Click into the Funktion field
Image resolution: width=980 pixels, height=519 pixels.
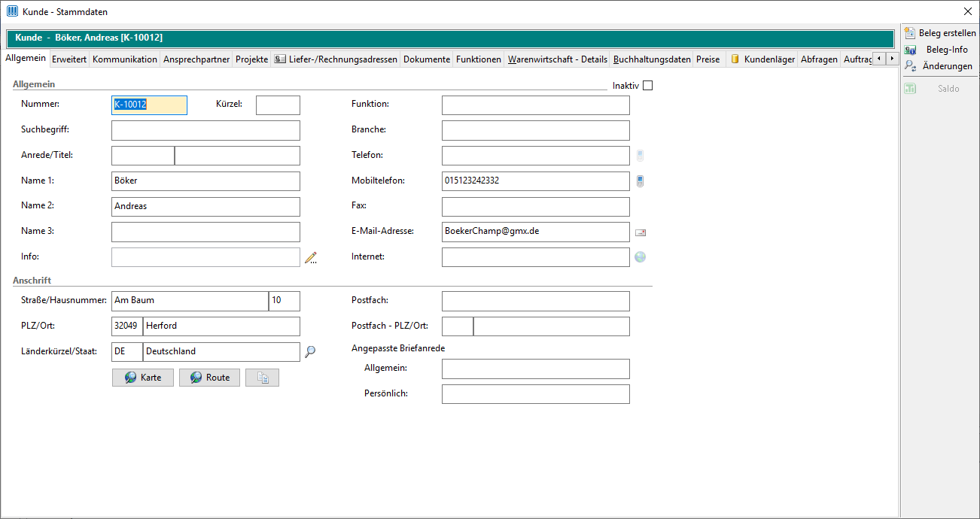pos(536,105)
